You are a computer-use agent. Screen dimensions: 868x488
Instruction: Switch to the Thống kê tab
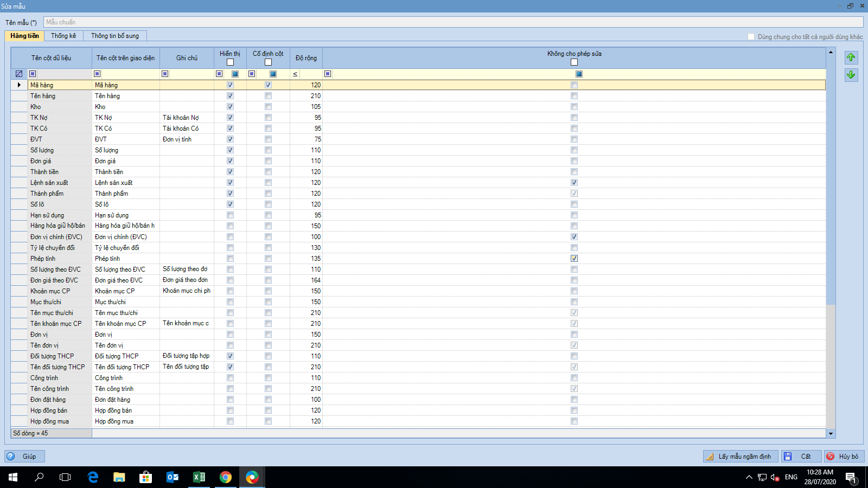(63, 36)
